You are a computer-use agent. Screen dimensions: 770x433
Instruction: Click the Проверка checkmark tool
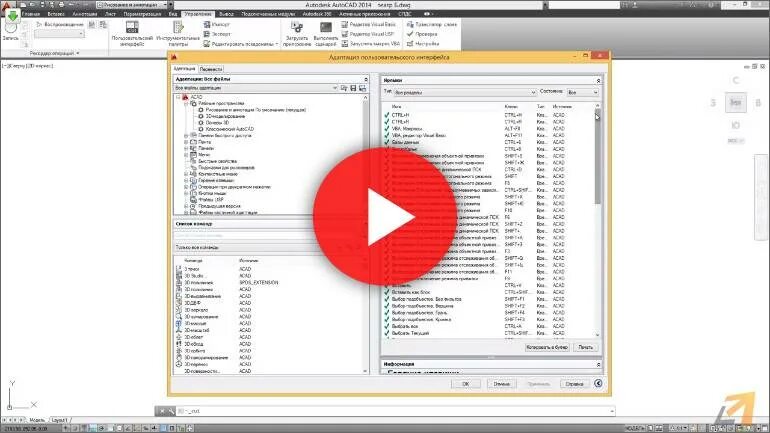pos(422,34)
